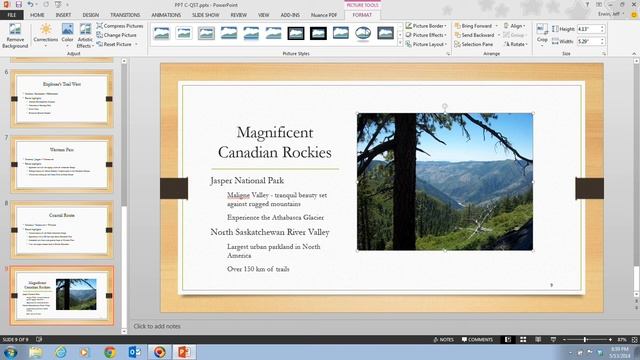Collapse the ribbon arrow
Screen dimensions: 640x360
click(x=634, y=53)
